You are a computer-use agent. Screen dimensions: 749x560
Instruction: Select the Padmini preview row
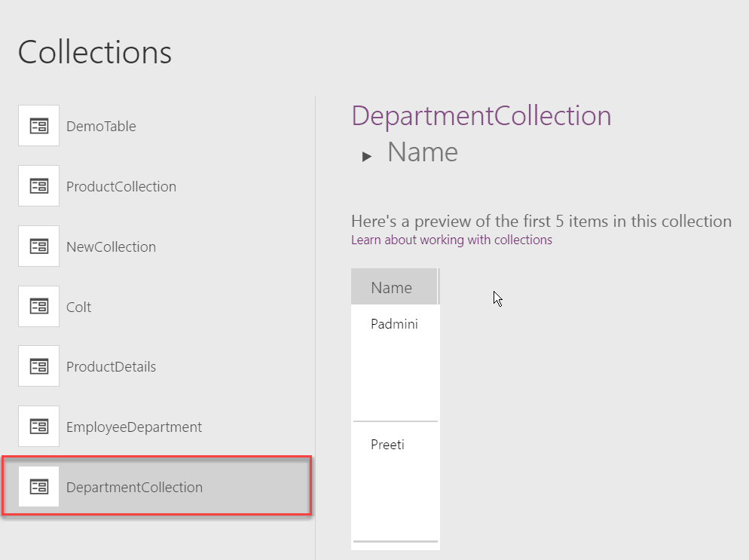pos(395,324)
